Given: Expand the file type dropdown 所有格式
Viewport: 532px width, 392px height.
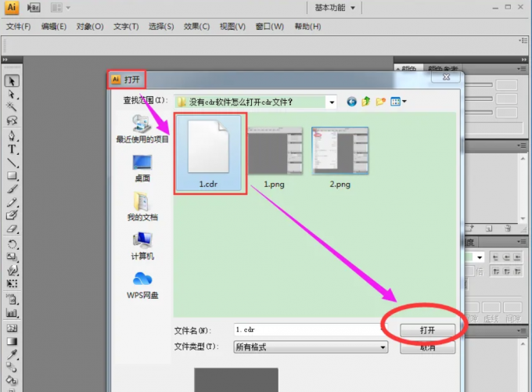Looking at the screenshot, I should (x=383, y=347).
